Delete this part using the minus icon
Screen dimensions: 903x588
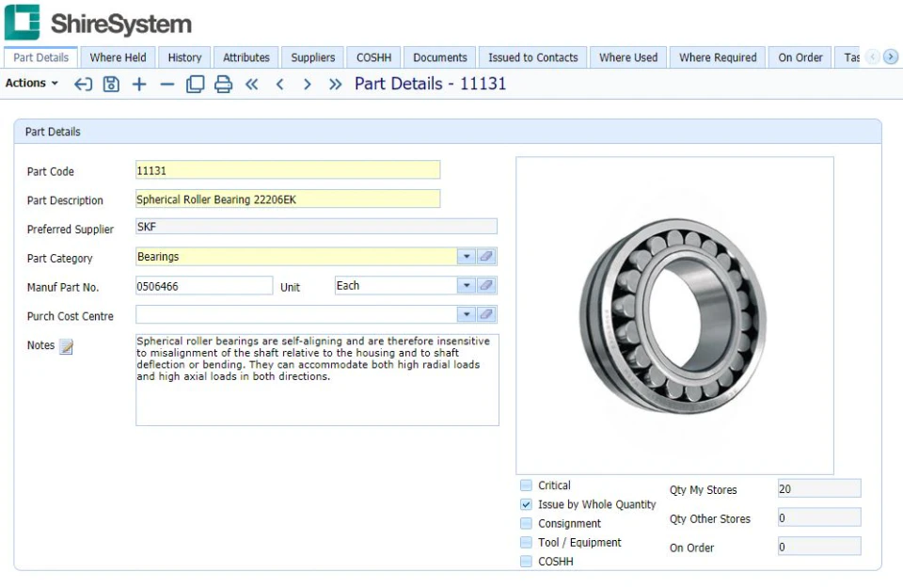click(166, 84)
